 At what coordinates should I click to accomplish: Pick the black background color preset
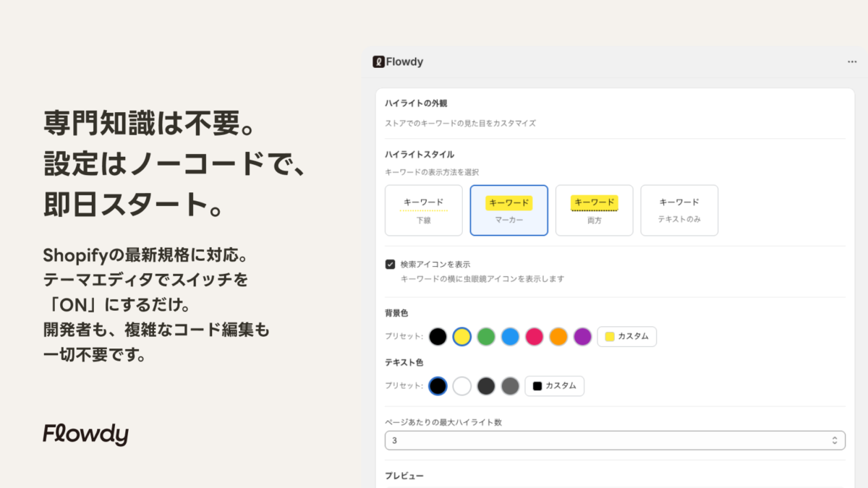click(438, 337)
